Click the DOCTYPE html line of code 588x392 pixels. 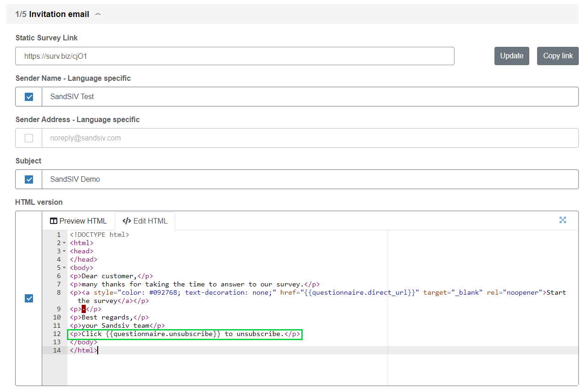(100, 235)
